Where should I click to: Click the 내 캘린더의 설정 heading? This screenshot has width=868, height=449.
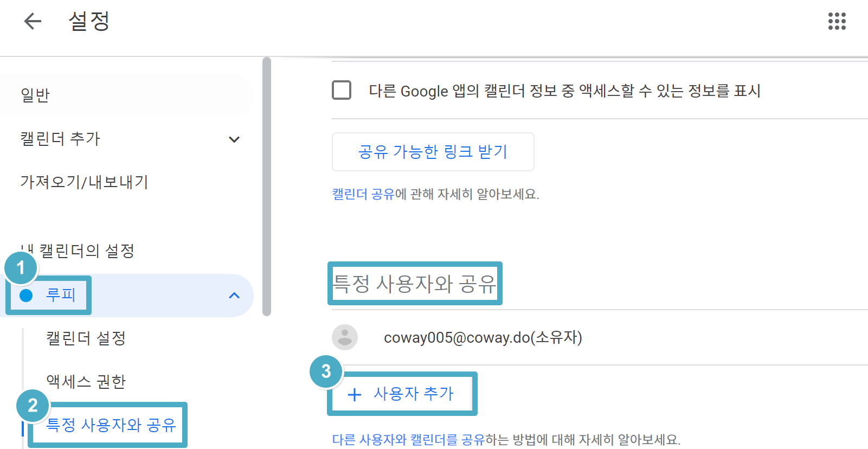(78, 251)
